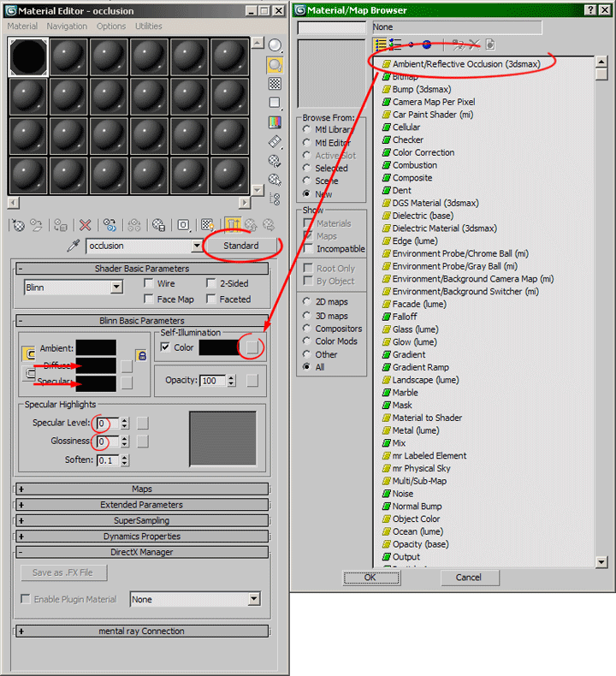Expand mental ray Connection rollout
Image resolution: width=616 pixels, height=676 pixels.
tap(142, 632)
